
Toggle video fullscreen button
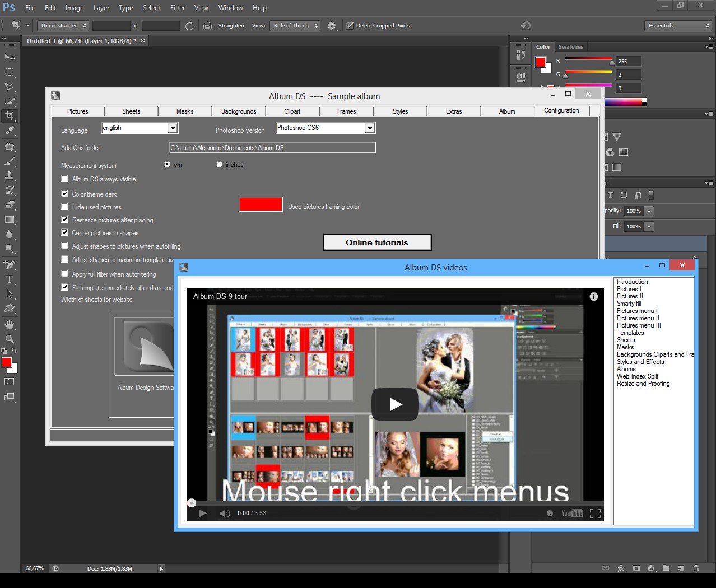[596, 514]
